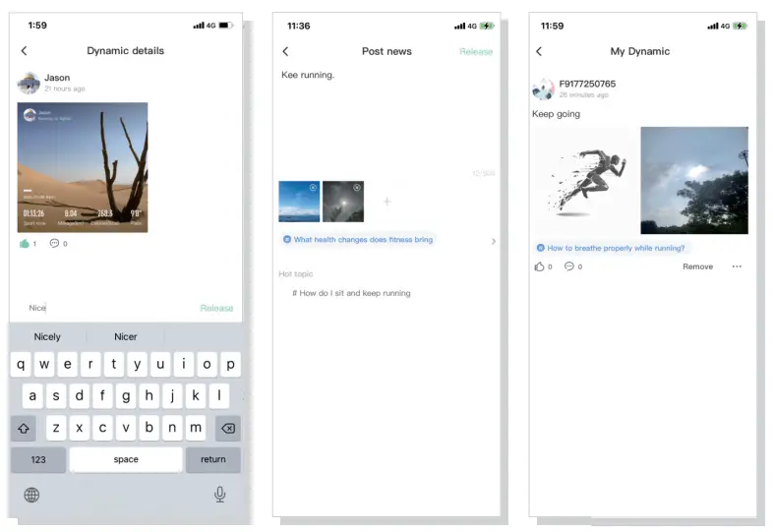Comment on the Keep going post
Image resolution: width=774 pixels, height=532 pixels.
coord(569,266)
